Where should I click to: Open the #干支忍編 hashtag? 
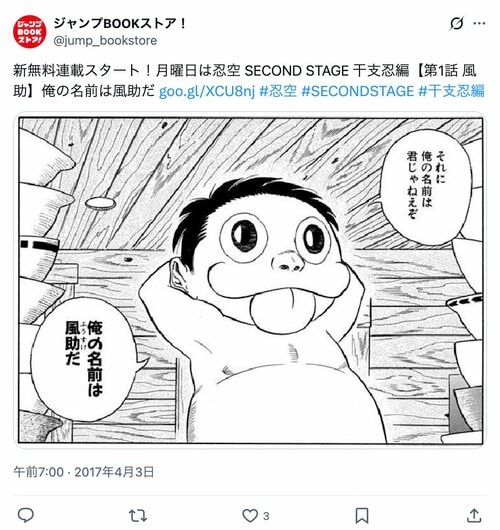coord(451,91)
